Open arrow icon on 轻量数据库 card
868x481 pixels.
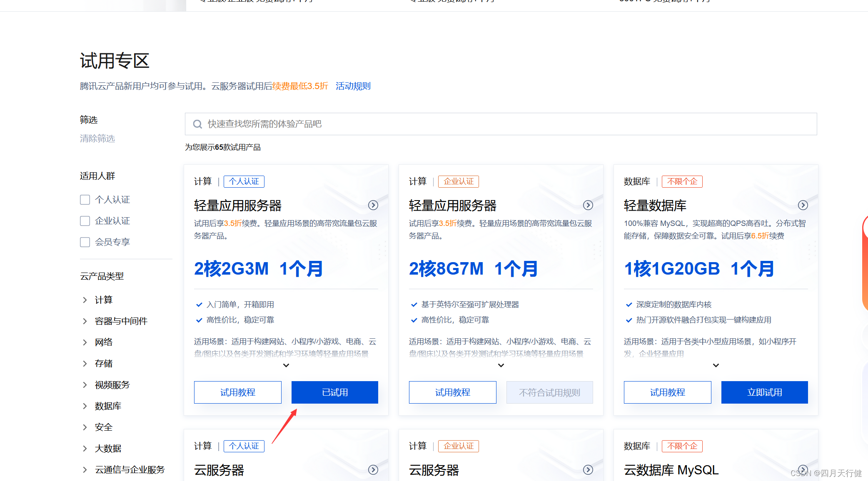click(803, 205)
